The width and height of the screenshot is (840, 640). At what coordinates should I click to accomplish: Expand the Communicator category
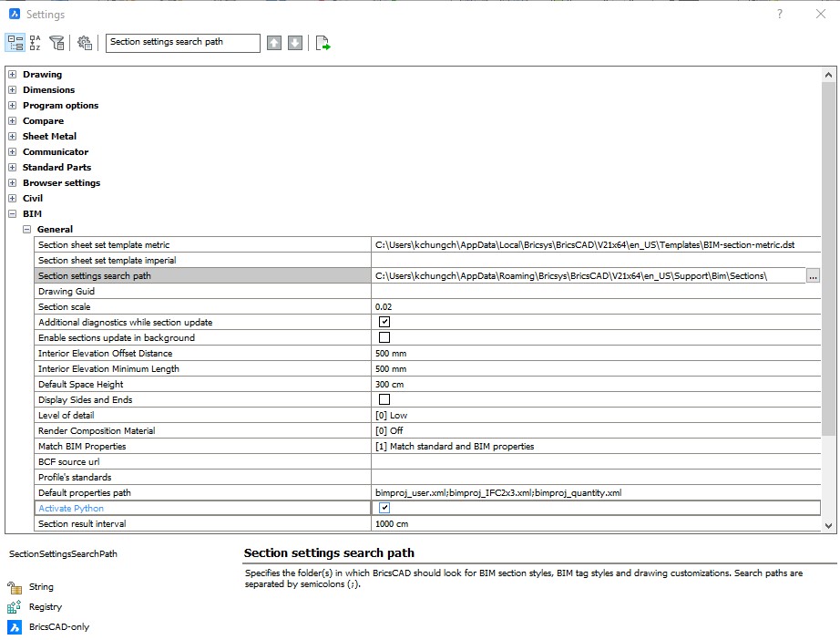coord(13,152)
